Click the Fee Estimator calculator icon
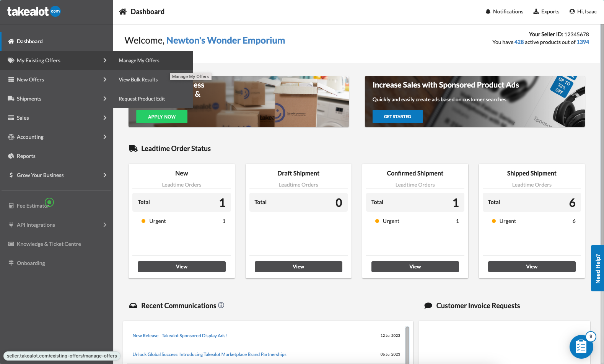The height and width of the screenshot is (364, 604). click(11, 206)
